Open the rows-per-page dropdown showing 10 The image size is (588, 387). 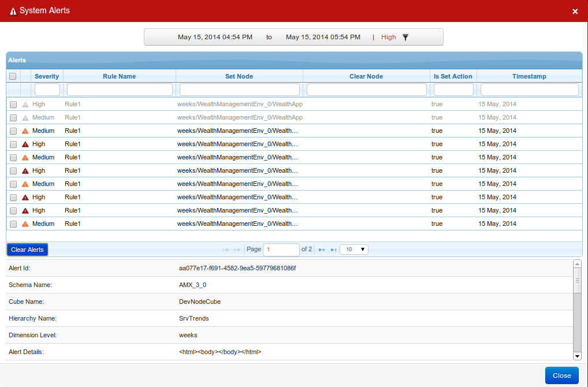(353, 250)
